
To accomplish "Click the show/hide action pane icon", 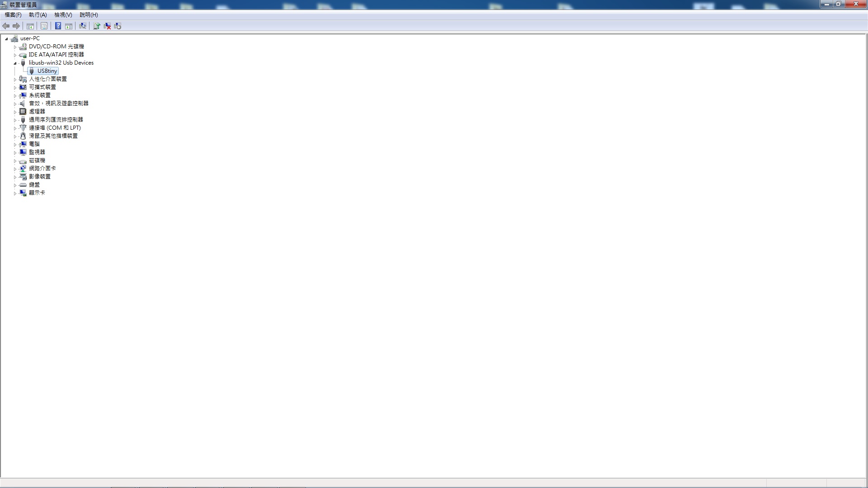I will click(69, 26).
